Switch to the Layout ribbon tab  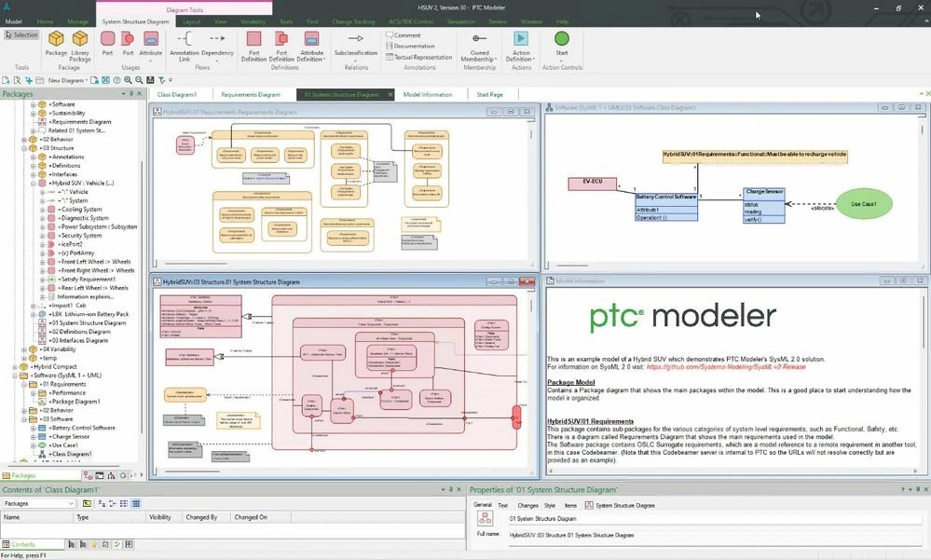[x=191, y=21]
